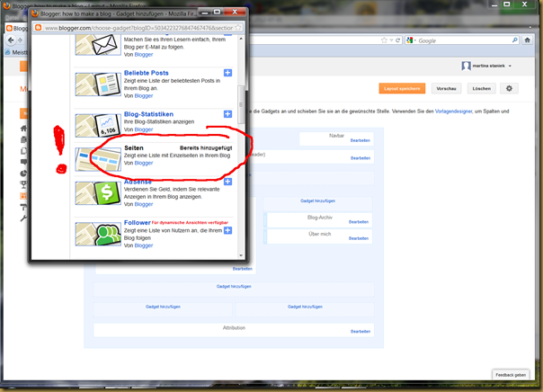The width and height of the screenshot is (543, 392).
Task: Click the Beliebte Posts gadget thumbnail
Action: [x=98, y=85]
